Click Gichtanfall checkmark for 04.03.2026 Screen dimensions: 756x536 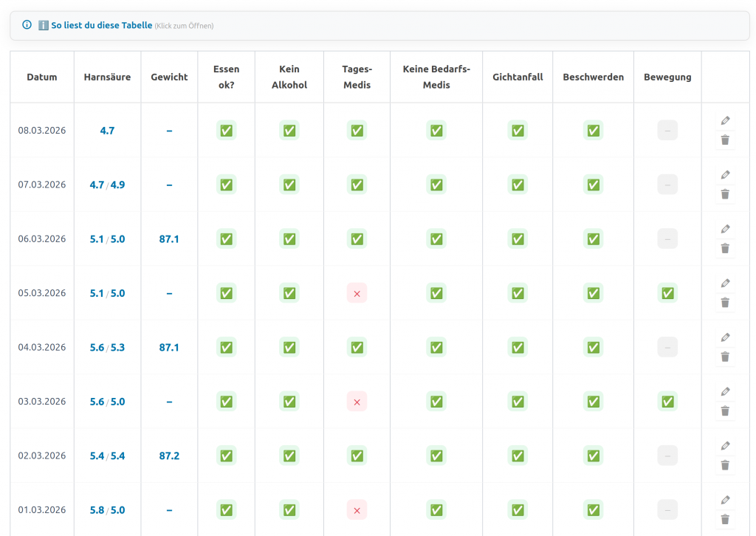click(518, 348)
